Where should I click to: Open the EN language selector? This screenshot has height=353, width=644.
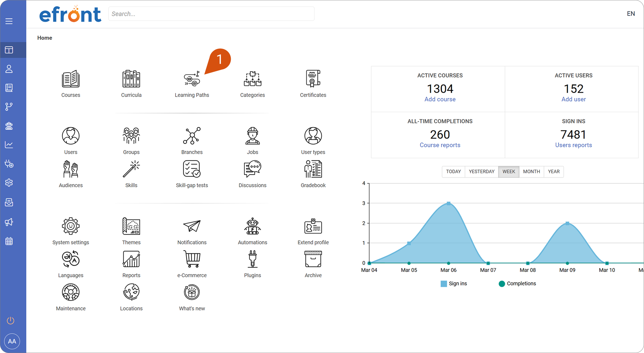click(x=631, y=14)
